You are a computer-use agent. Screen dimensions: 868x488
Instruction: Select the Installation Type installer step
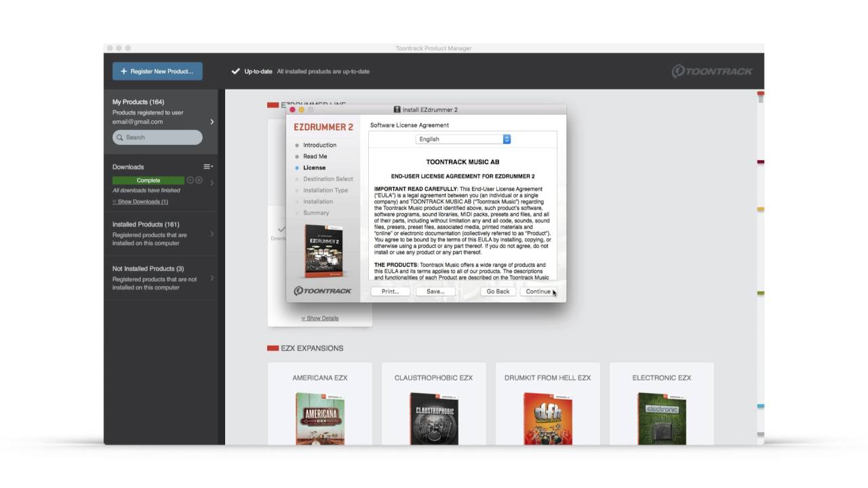tap(325, 190)
